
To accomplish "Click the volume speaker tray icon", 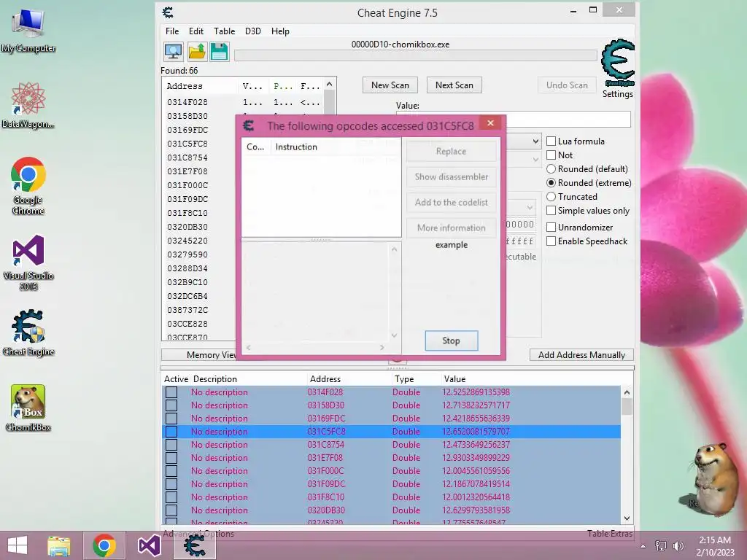I will click(678, 545).
